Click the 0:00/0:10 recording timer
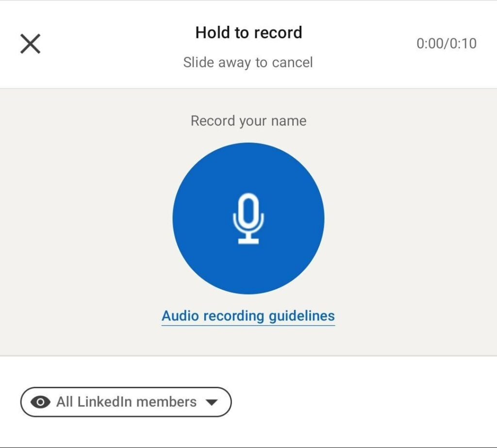 point(446,44)
